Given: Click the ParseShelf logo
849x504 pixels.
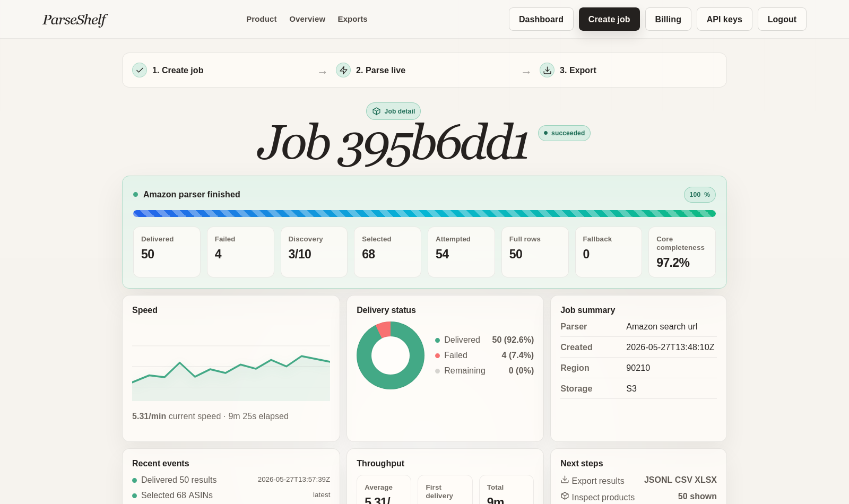Looking at the screenshot, I should click(74, 20).
